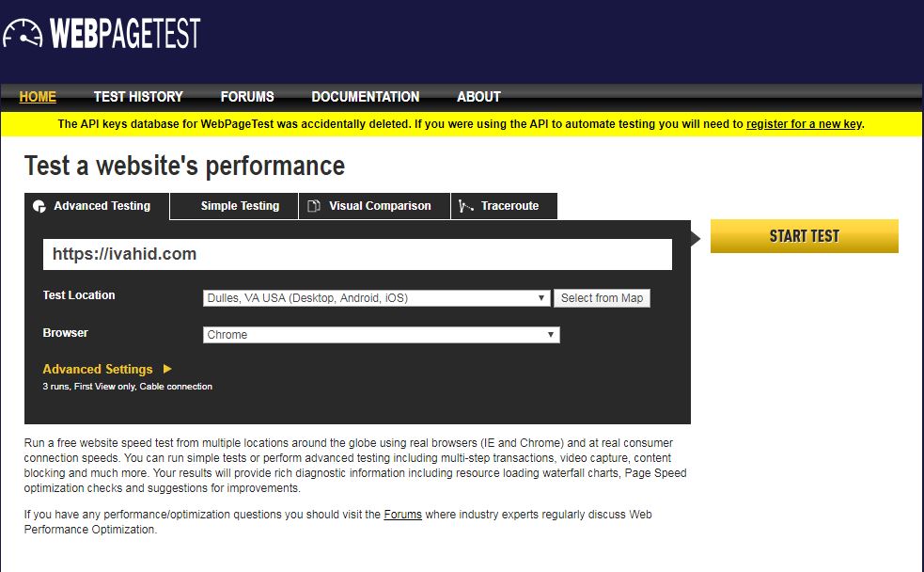This screenshot has width=924, height=572.
Task: Open the Browser dropdown showing Chrome
Action: (x=382, y=334)
